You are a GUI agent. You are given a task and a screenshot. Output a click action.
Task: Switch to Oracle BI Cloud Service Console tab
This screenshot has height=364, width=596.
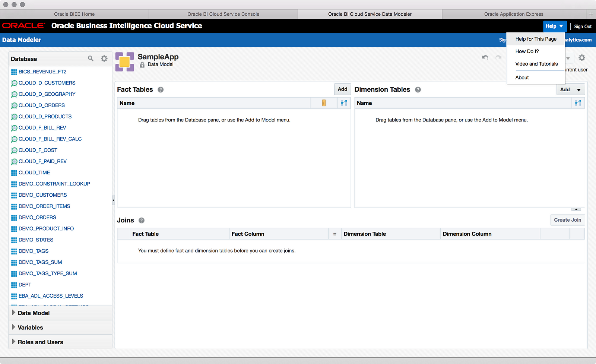(x=223, y=14)
